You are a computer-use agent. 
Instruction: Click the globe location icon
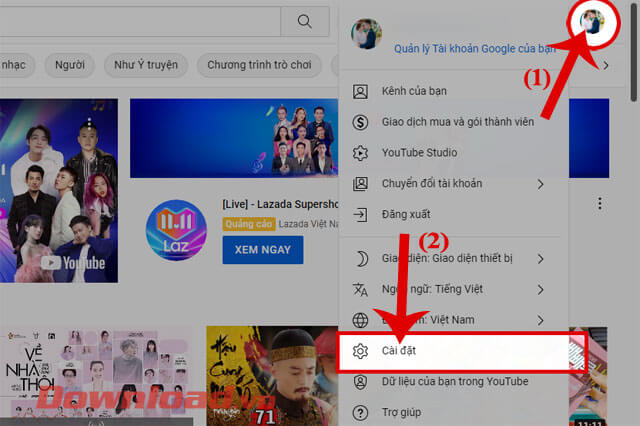tap(360, 320)
